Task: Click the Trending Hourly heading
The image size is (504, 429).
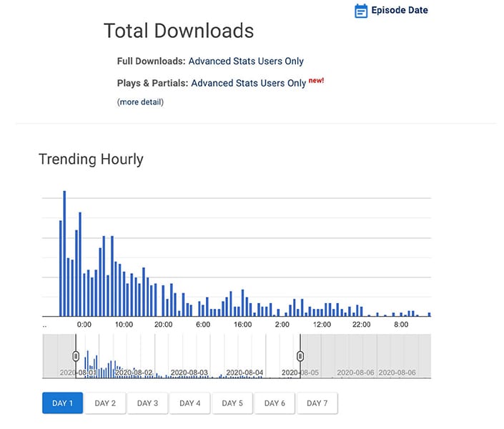Action: coord(91,159)
